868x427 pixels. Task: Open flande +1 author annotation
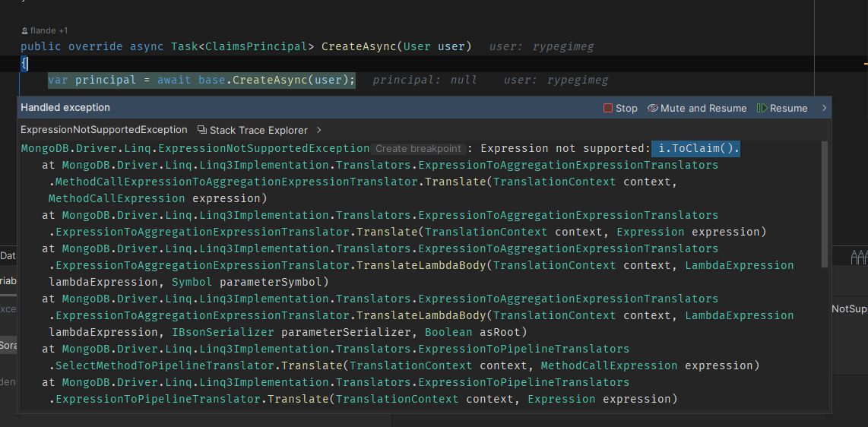point(49,30)
